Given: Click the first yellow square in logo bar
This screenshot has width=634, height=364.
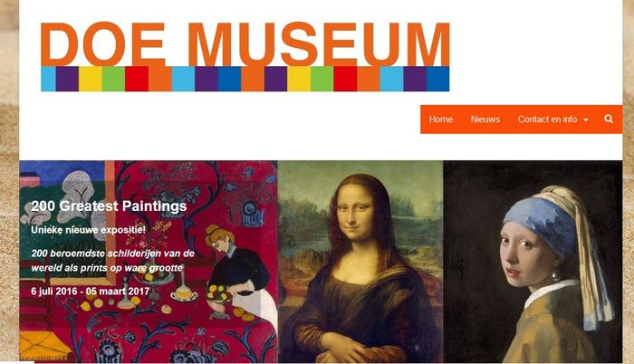Looking at the screenshot, I should tap(91, 79).
